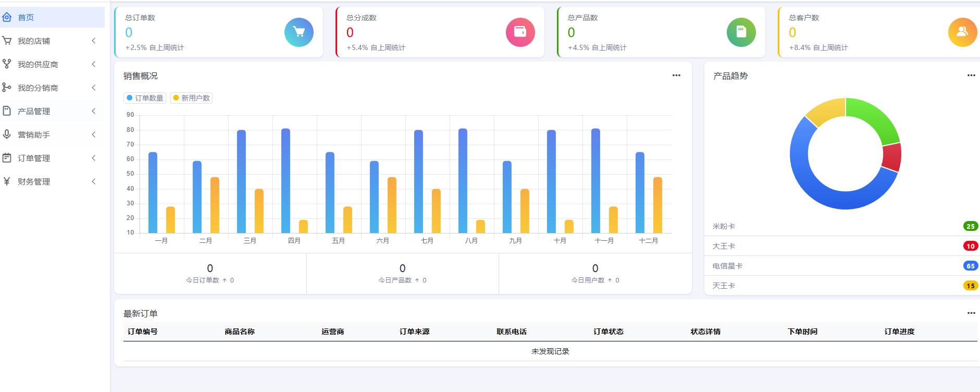Open 我的供应商 menu item

52,64
